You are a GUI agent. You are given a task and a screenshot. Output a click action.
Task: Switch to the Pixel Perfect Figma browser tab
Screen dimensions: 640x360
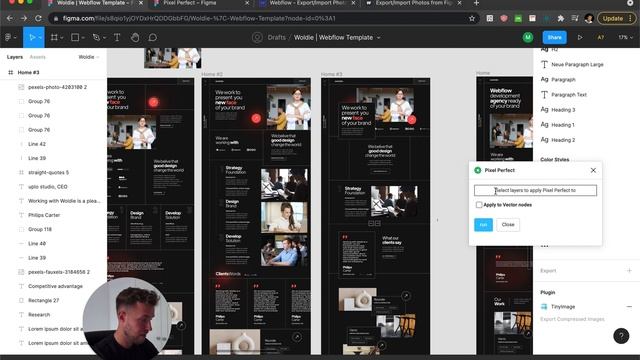click(200, 3)
